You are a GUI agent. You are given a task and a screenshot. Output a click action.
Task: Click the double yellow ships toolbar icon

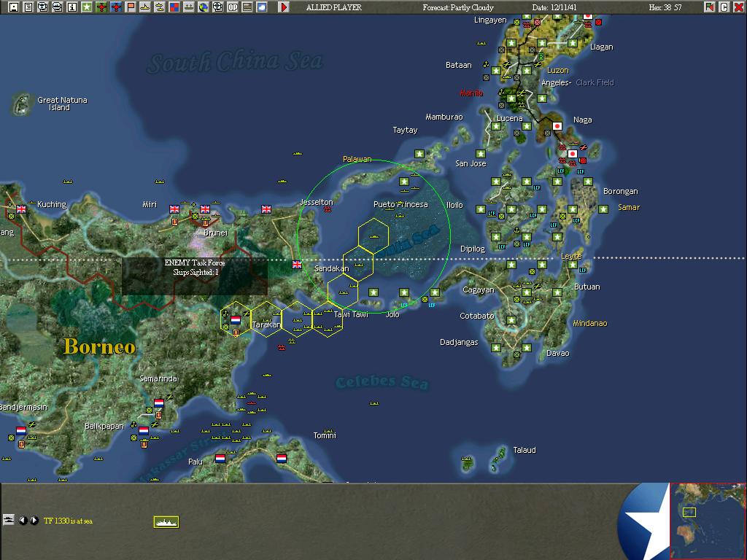coord(160,7)
